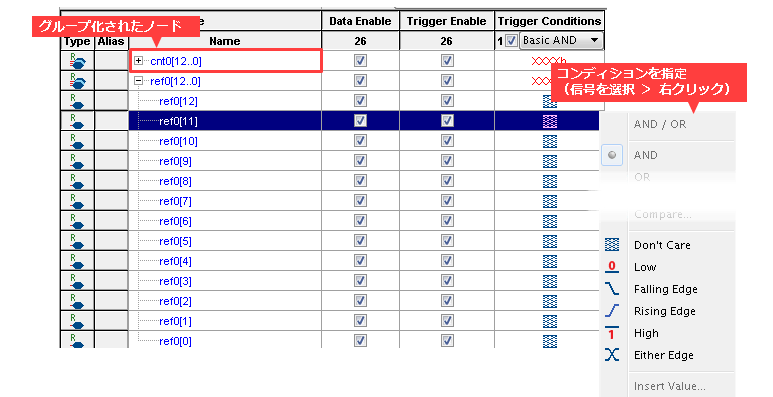The image size is (773, 397).
Task: Click the ref0[4] signal name
Action: coord(176,261)
